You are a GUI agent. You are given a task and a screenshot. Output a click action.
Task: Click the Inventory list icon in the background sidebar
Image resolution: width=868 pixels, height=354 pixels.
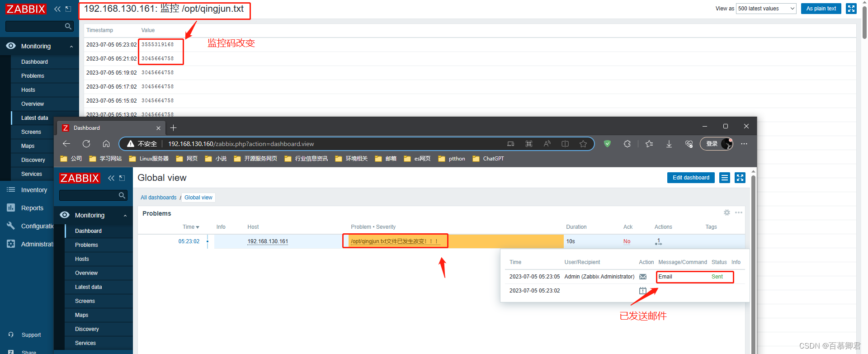(11, 190)
